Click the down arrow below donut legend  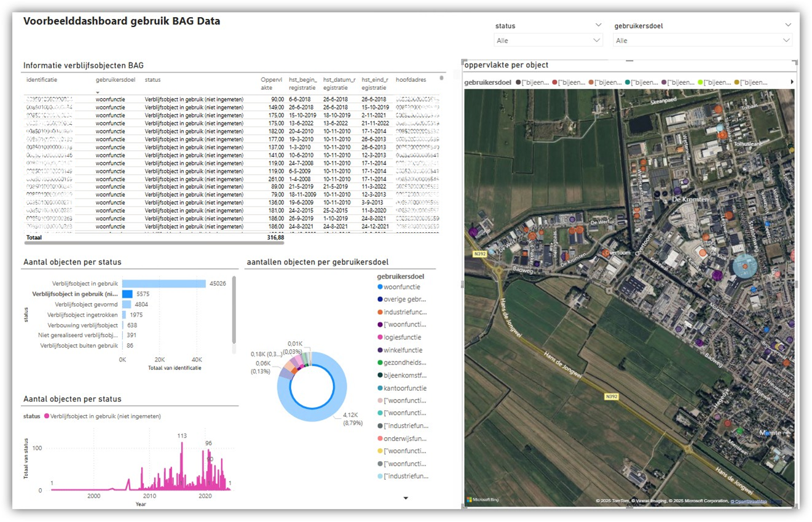(x=406, y=498)
